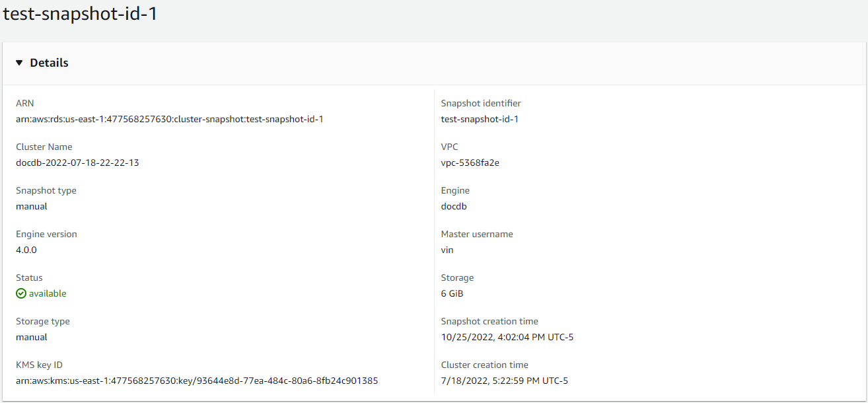The height and width of the screenshot is (403, 868).
Task: Click the Storage type label
Action: (x=42, y=321)
